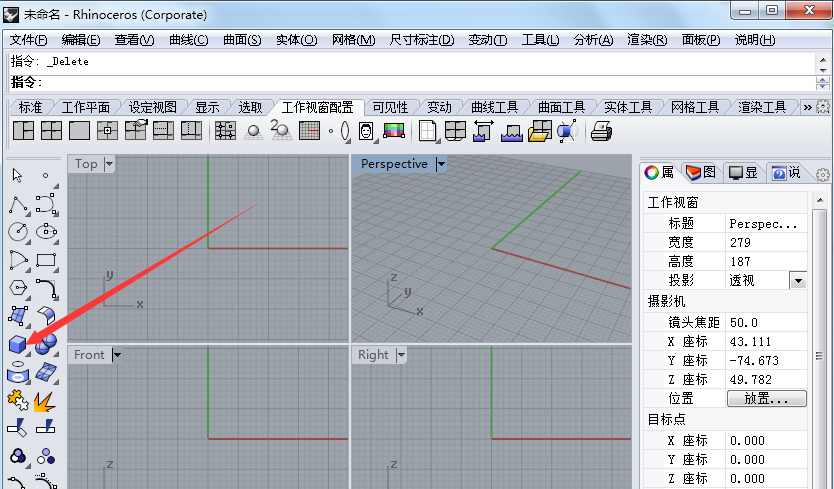This screenshot has height=489, width=834.
Task: Select the Circle tool
Action: pyautogui.click(x=18, y=231)
